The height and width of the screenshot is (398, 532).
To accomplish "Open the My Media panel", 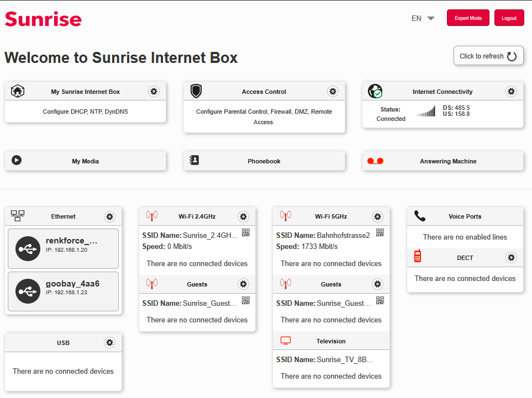I will pos(85,161).
